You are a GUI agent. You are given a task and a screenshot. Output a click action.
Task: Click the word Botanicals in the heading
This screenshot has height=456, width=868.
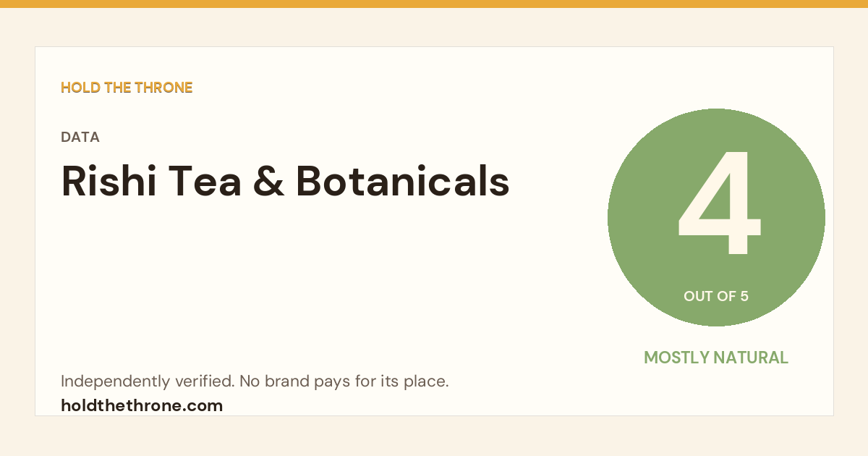pyautogui.click(x=403, y=181)
